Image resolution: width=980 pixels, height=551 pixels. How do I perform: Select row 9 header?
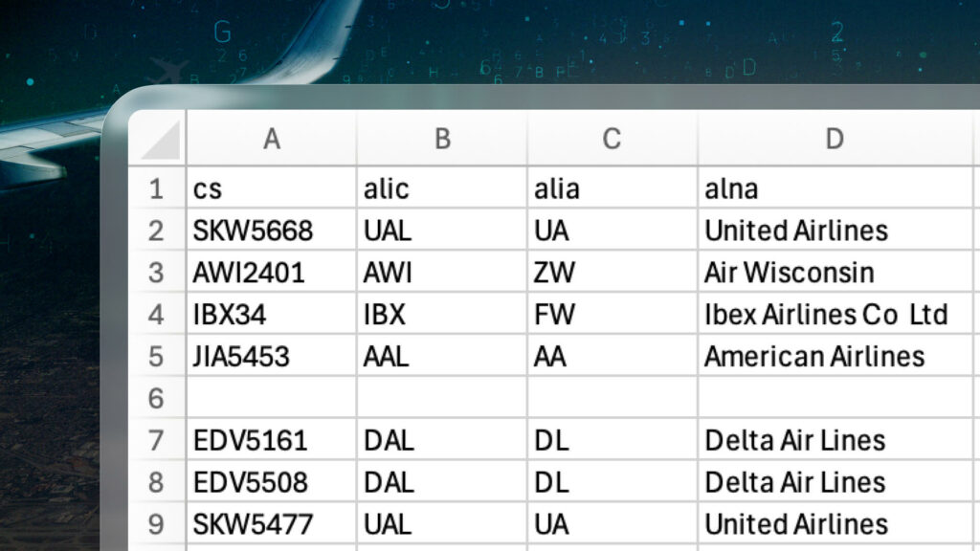tap(158, 524)
